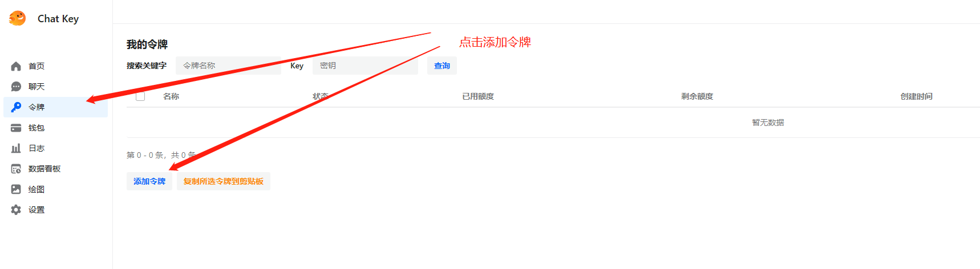The height and width of the screenshot is (269, 980).
Task: Go to 钱包 menu item
Action: [x=55, y=128]
